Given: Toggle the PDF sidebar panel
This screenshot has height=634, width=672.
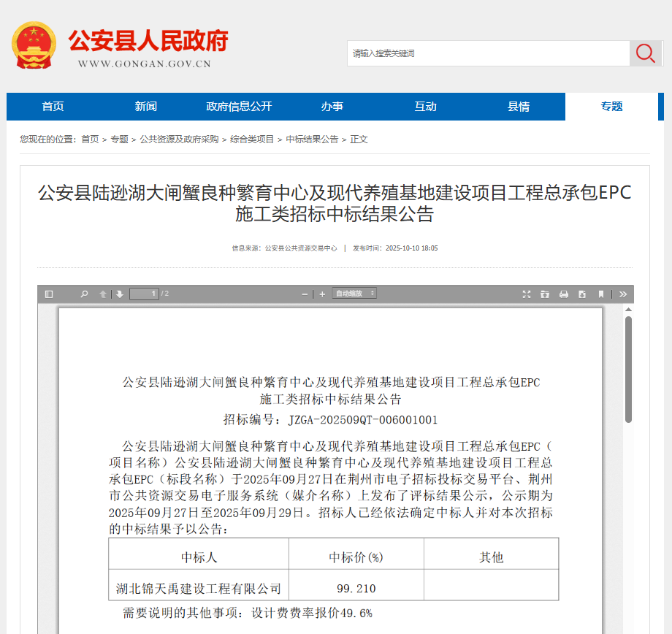Looking at the screenshot, I should point(48,294).
